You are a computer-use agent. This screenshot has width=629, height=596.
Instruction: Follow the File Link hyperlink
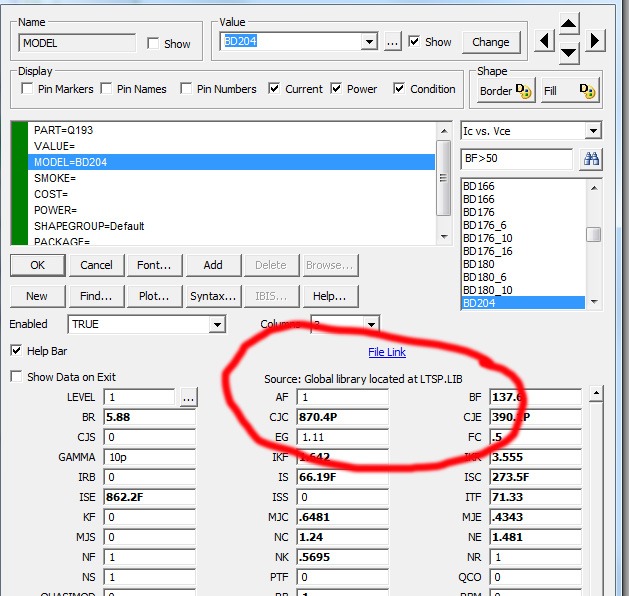(x=387, y=352)
